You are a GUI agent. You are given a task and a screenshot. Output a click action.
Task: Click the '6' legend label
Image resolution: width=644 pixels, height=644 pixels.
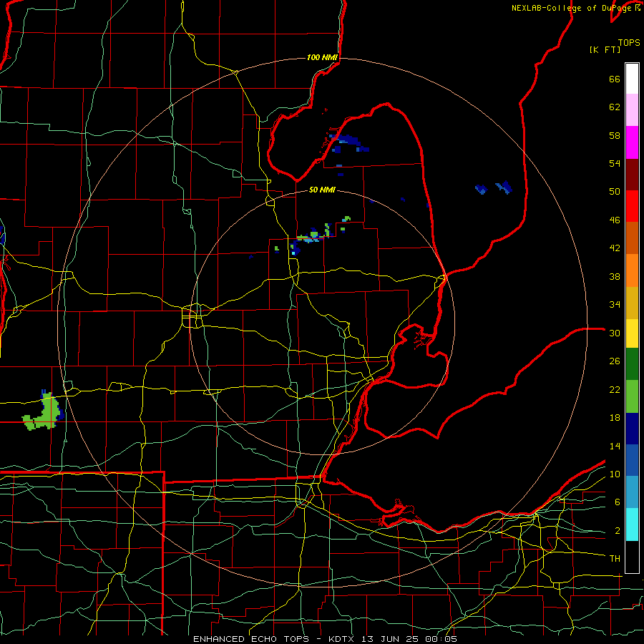[x=618, y=502]
